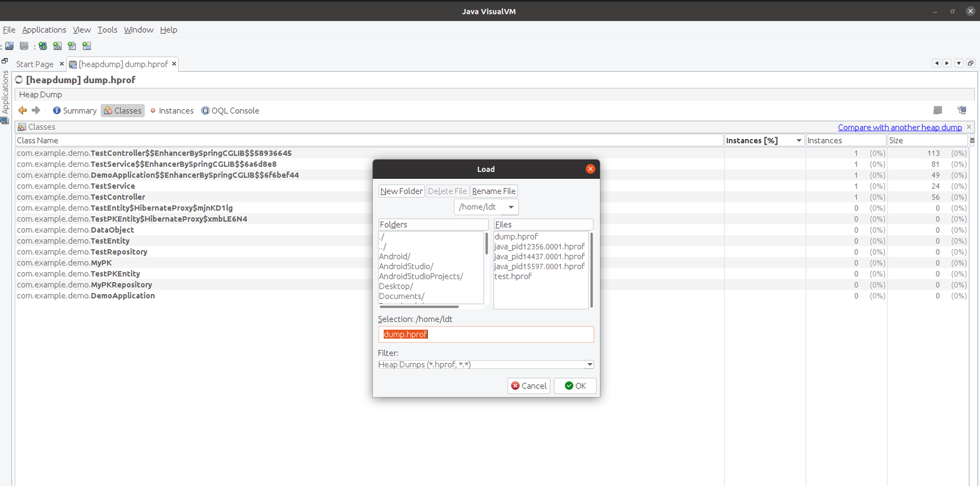Switch to the Classes view

[x=123, y=111]
